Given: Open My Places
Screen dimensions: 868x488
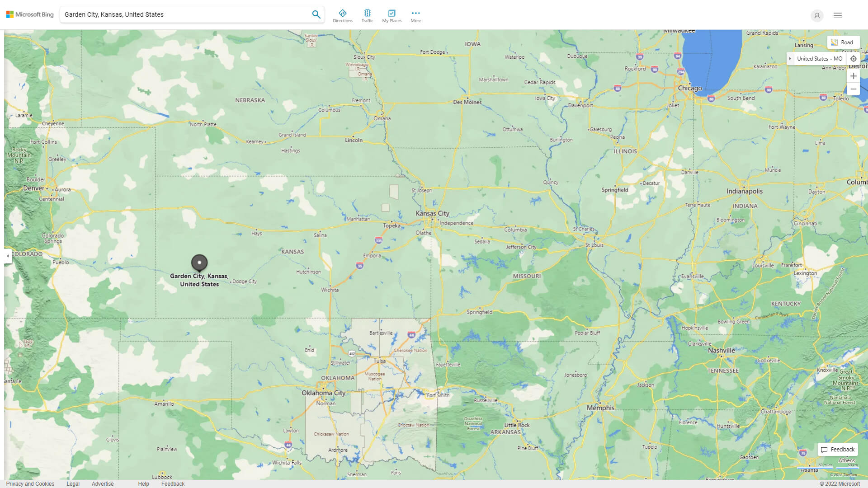Looking at the screenshot, I should 392,15.
